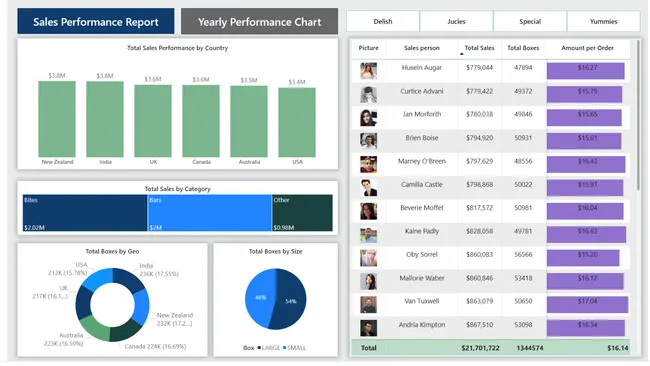Click the $779,422 Total Sales cell
650x366 pixels.
[x=479, y=91]
